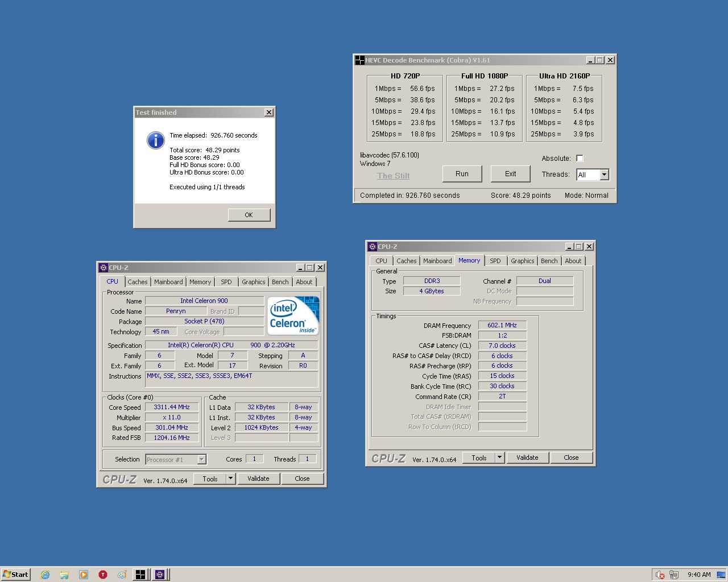Expand Tools arrow in CPU-Z Memory window
The width and height of the screenshot is (728, 582).
coord(500,457)
